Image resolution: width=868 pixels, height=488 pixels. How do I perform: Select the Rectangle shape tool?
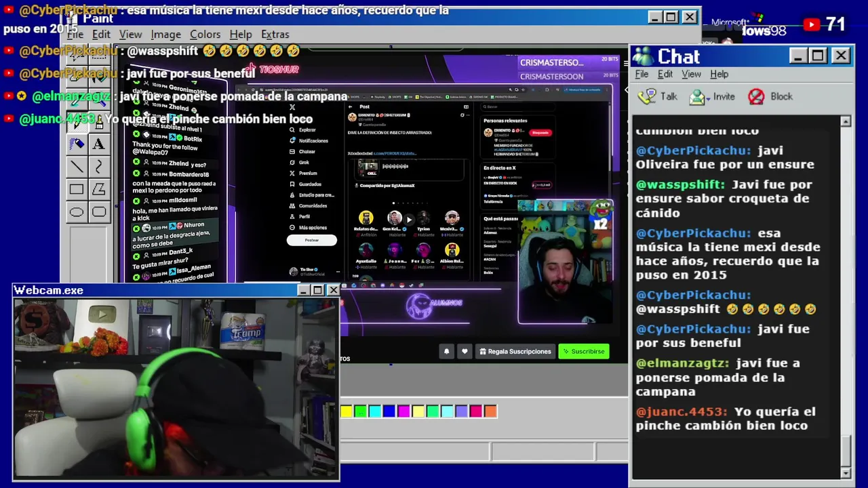77,190
